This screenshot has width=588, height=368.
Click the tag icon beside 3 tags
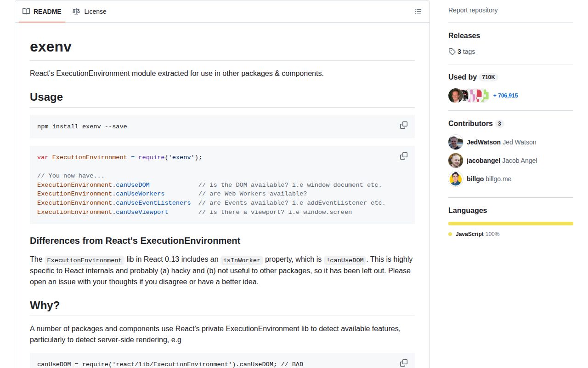click(x=452, y=52)
